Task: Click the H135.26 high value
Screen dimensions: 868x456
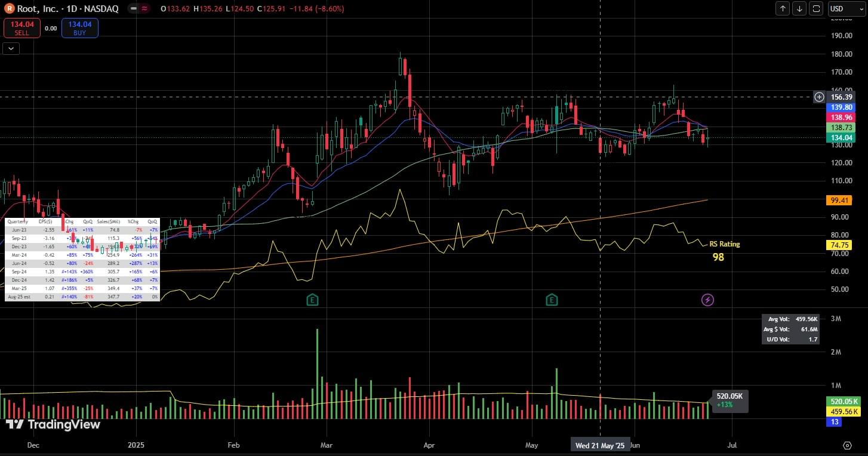Action: pos(207,9)
